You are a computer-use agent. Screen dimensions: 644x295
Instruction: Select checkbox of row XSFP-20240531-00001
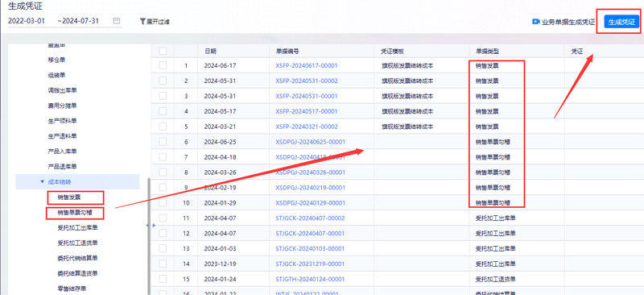click(x=163, y=96)
